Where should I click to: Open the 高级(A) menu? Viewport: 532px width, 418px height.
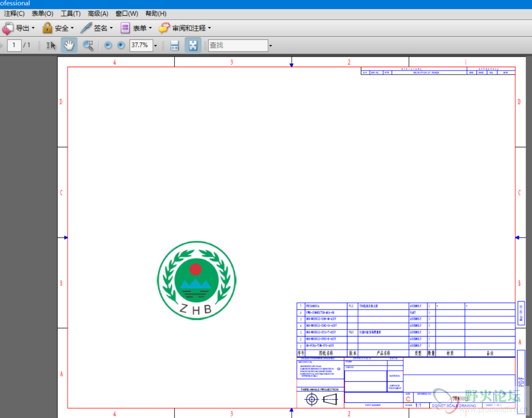click(x=98, y=14)
